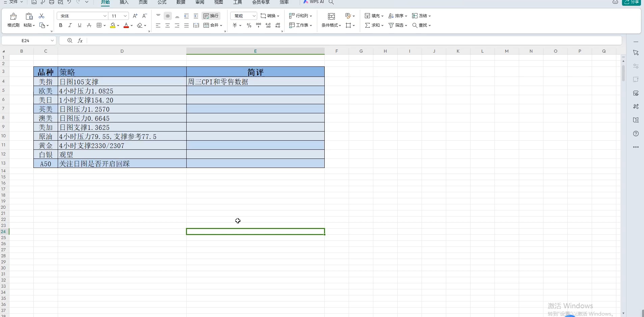Click the 分享 share button
This screenshot has width=644, height=317.
click(632, 2)
